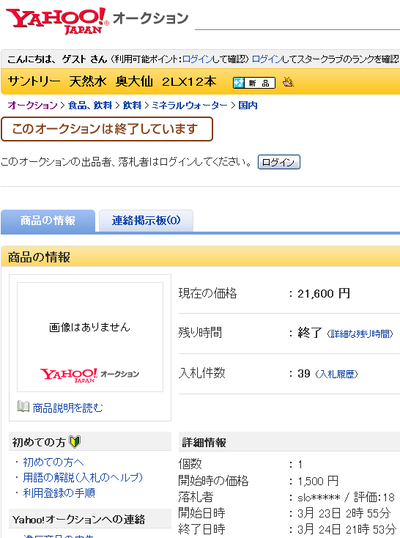Viewport: 400px width, 538px height.
Task: Click the Yahoo! オークション logo in the no-image placeholder
Action: [x=90, y=375]
